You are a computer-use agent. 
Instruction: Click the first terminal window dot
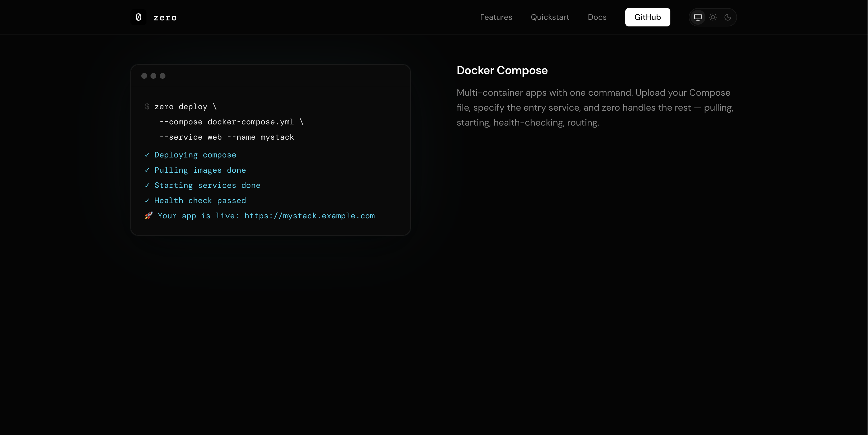(x=144, y=76)
